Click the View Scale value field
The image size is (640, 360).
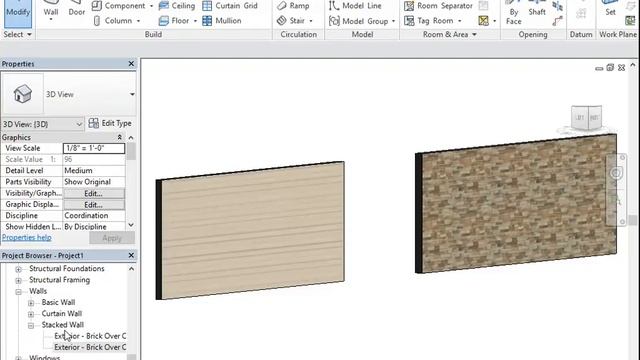click(x=94, y=148)
